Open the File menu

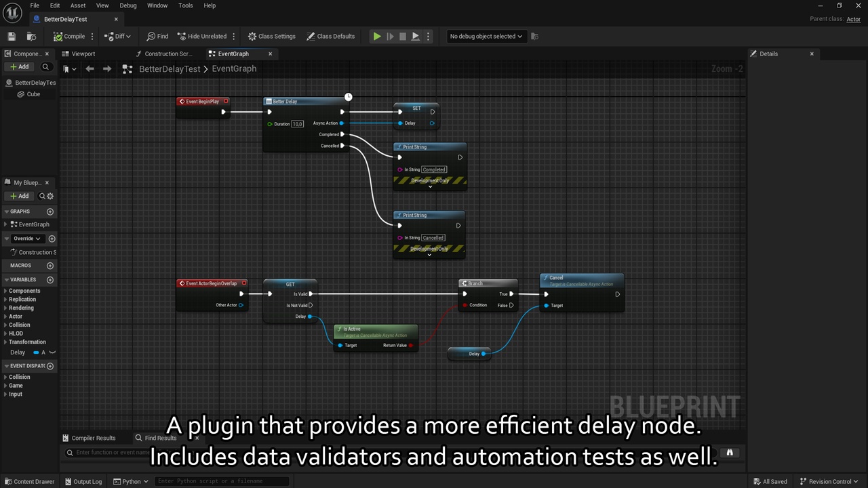(x=35, y=5)
